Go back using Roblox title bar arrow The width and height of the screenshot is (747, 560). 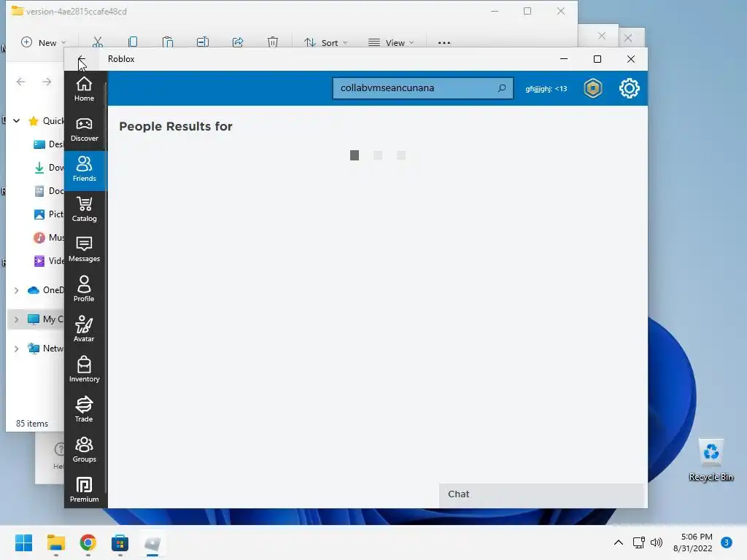click(x=82, y=59)
